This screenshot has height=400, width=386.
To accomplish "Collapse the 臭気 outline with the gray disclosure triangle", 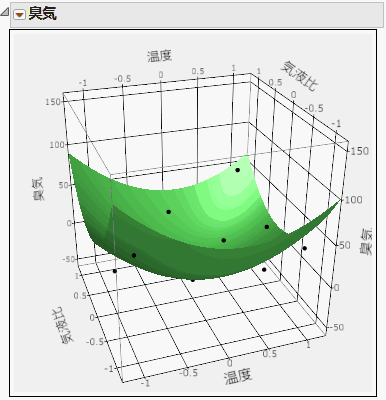I will pos(5,12).
